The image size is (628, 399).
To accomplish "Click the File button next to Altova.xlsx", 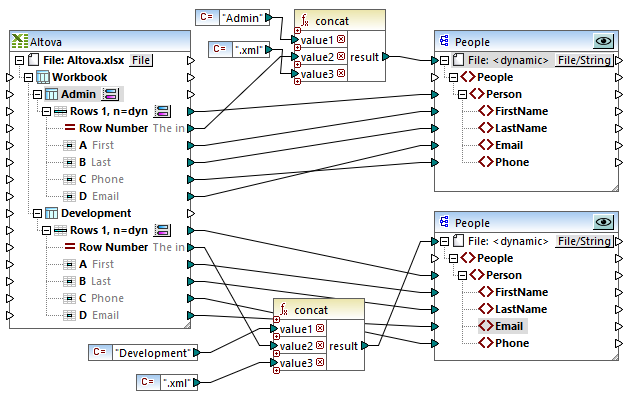I will coord(141,60).
